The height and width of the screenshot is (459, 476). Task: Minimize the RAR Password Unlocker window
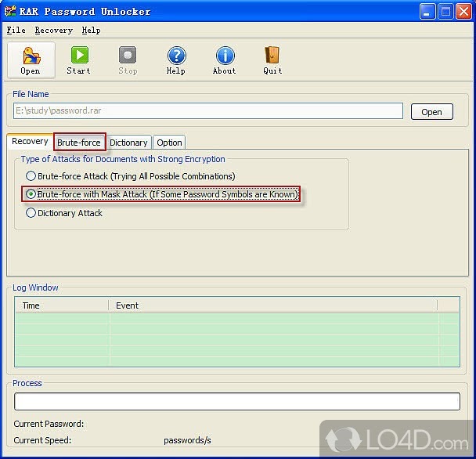(x=427, y=12)
